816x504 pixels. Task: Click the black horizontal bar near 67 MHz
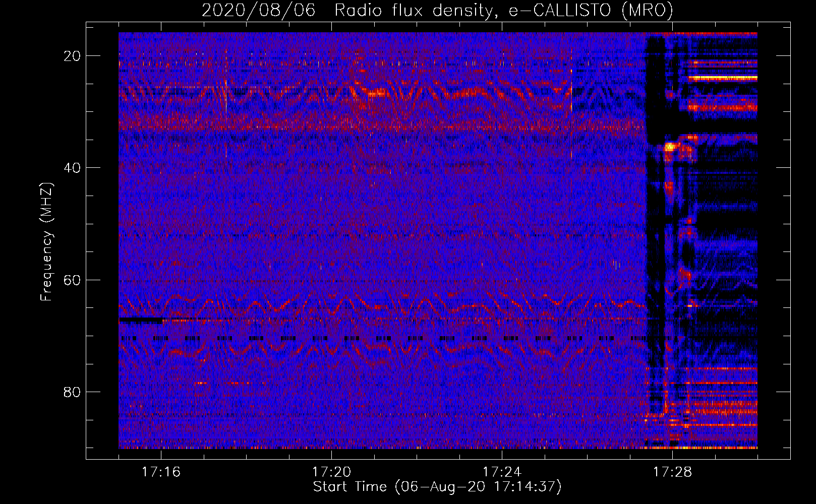[141, 321]
